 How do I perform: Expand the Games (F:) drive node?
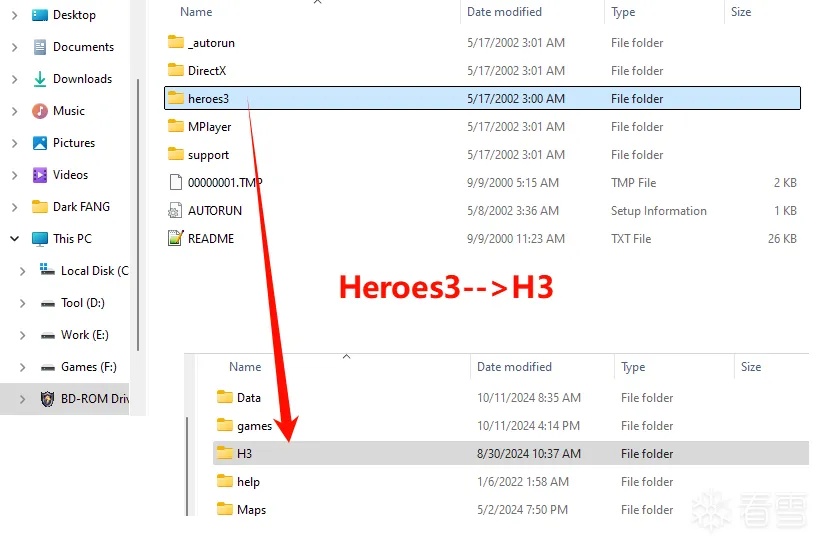click(x=22, y=367)
